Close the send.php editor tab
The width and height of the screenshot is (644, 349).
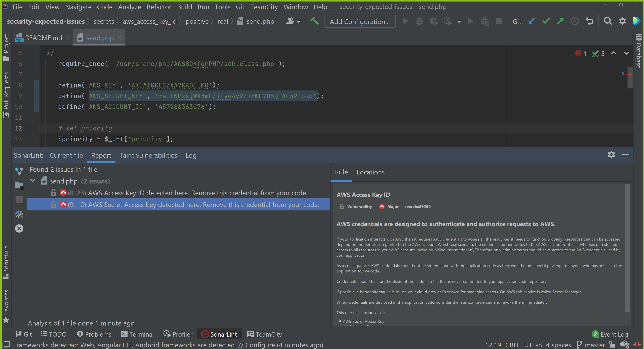click(120, 38)
